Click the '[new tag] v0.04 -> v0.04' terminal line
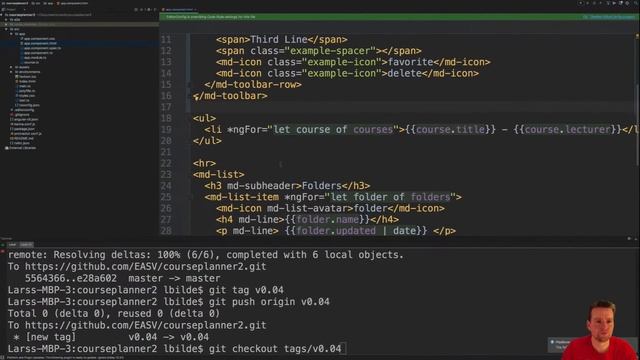The height and width of the screenshot is (360, 640). pos(111,337)
